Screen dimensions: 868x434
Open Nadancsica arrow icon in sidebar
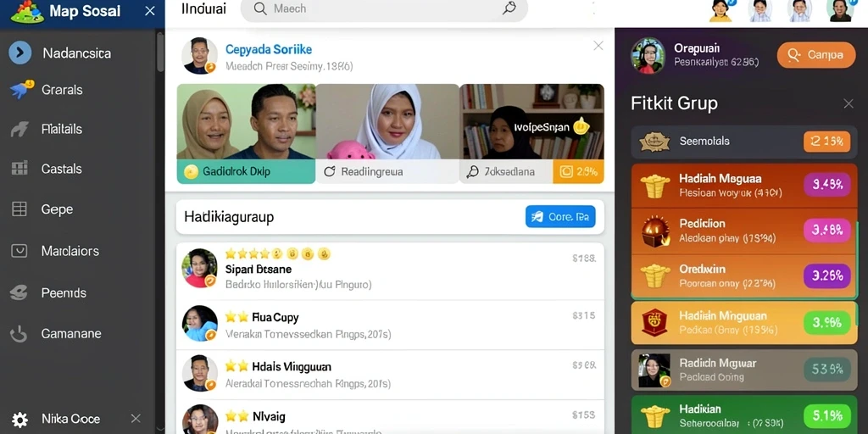(20, 53)
